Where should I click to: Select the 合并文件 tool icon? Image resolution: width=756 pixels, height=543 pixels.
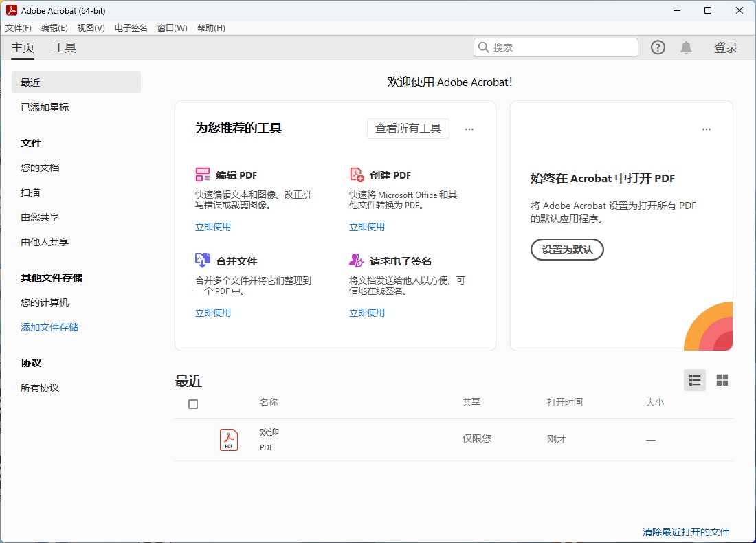(202, 261)
